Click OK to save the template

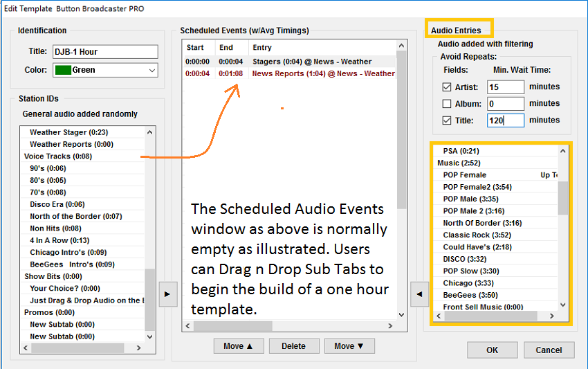tap(492, 350)
